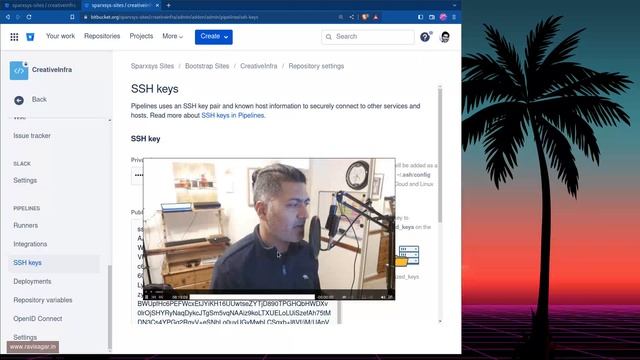The width and height of the screenshot is (640, 360).
Task: Open Integrations under Pipelines
Action: point(30,244)
